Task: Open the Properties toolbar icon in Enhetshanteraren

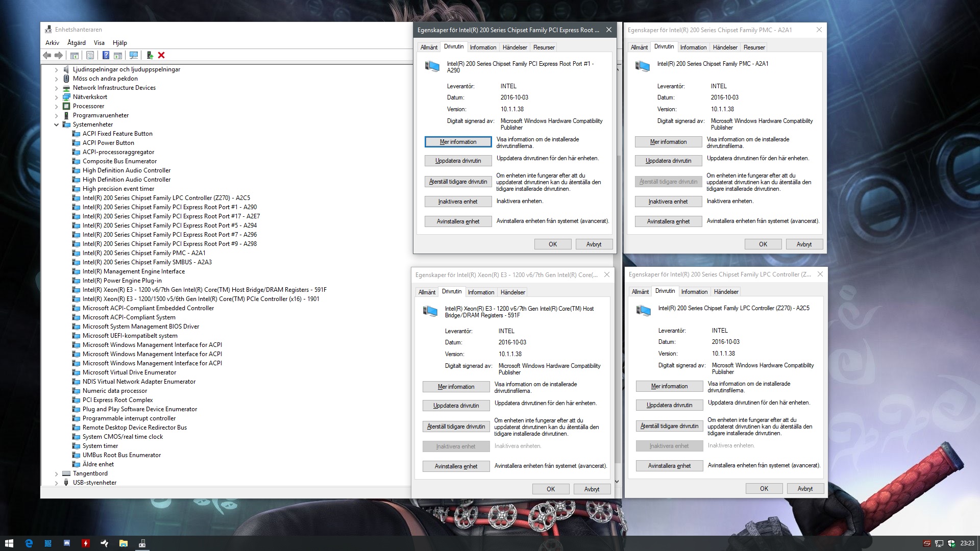Action: [x=90, y=55]
